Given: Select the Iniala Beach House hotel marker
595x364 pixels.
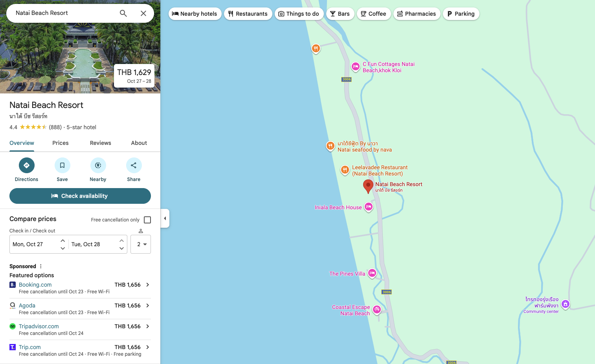Looking at the screenshot, I should (x=368, y=207).
